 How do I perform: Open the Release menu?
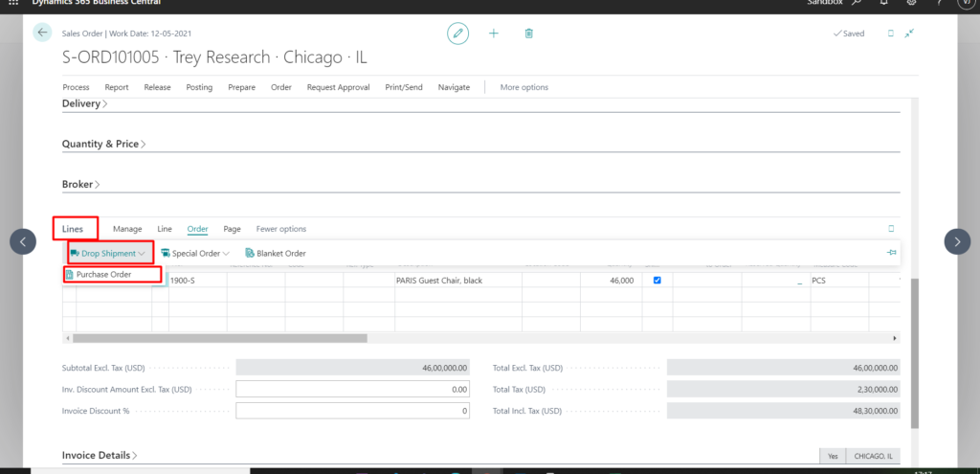tap(158, 87)
